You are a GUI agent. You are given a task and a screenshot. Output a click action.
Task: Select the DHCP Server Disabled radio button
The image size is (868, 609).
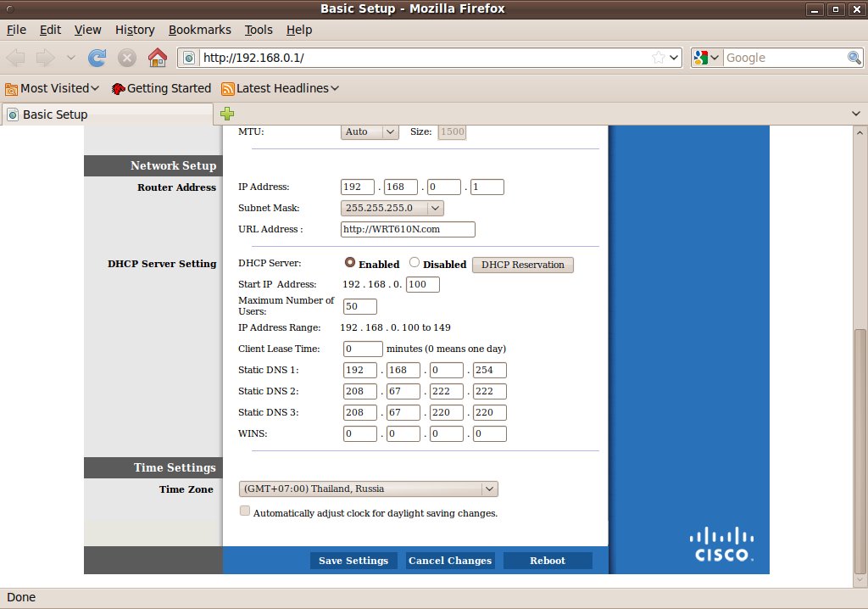[415, 263]
